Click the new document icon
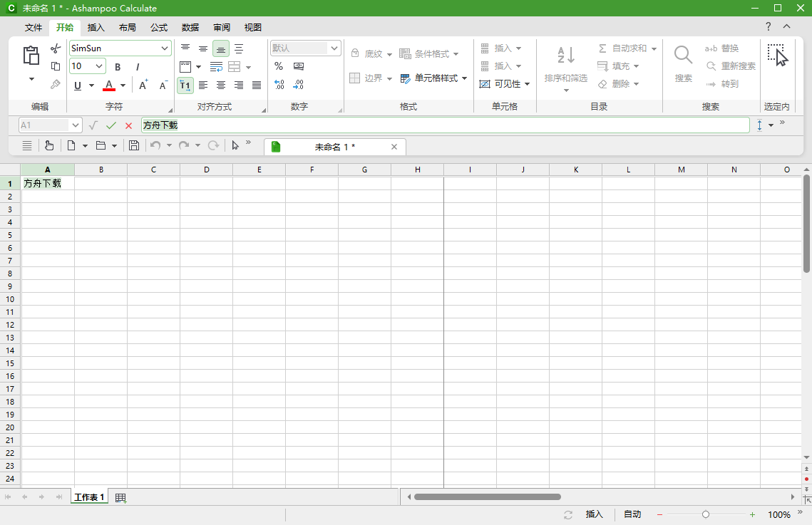Image resolution: width=812 pixels, height=525 pixels. click(x=71, y=145)
